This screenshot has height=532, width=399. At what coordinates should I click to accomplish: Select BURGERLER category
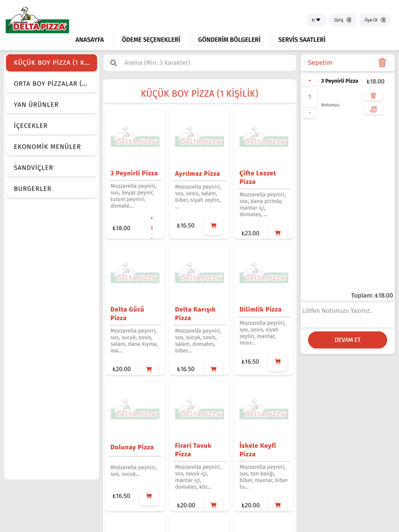(x=52, y=189)
